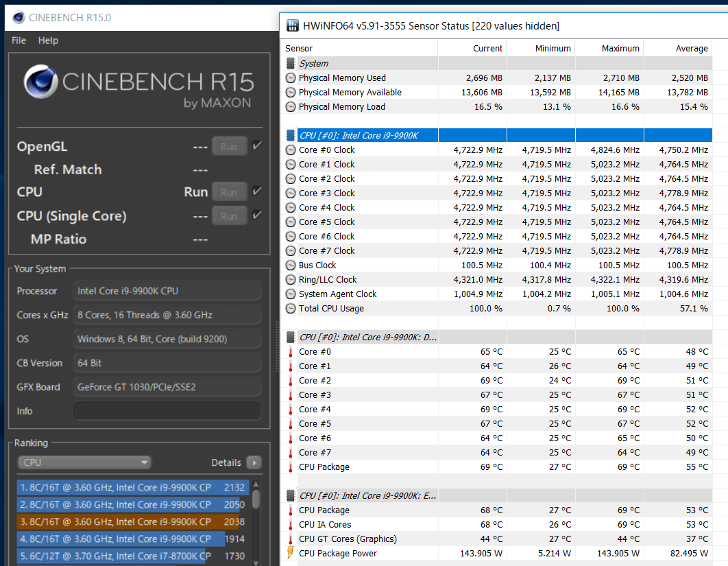
Task: Click the thermometer icon beside Core #4 temperature
Action: pyautogui.click(x=291, y=410)
